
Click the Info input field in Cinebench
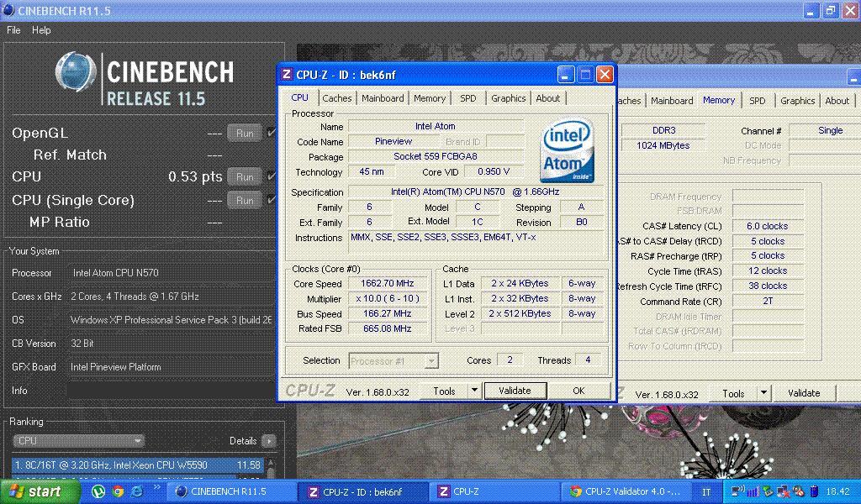[169, 391]
